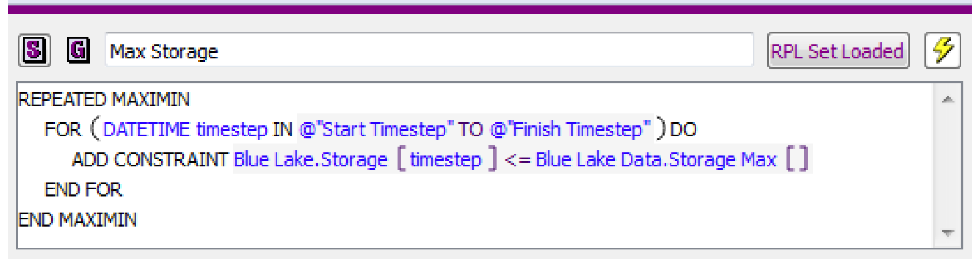Click the timestep index in brackets
980x264 pixels.
445,159
